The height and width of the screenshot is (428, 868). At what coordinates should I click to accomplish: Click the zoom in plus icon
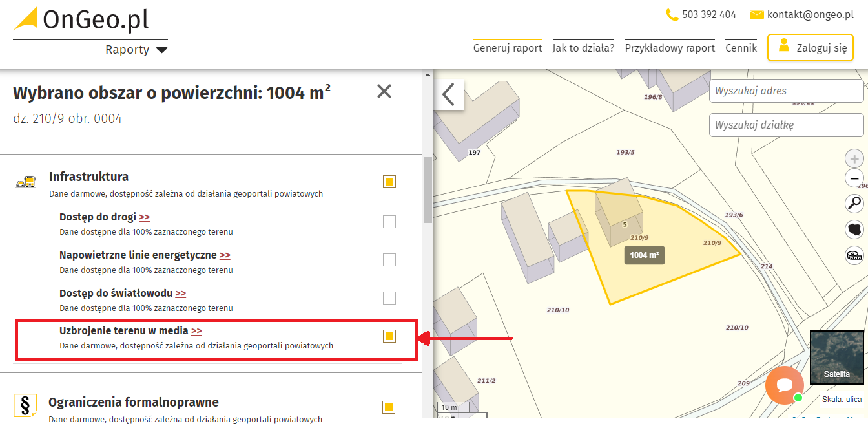pyautogui.click(x=854, y=158)
